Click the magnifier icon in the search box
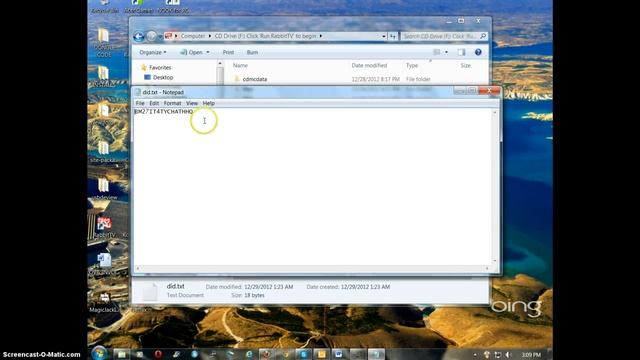Viewport: 640px width, 360px height. pos(483,36)
